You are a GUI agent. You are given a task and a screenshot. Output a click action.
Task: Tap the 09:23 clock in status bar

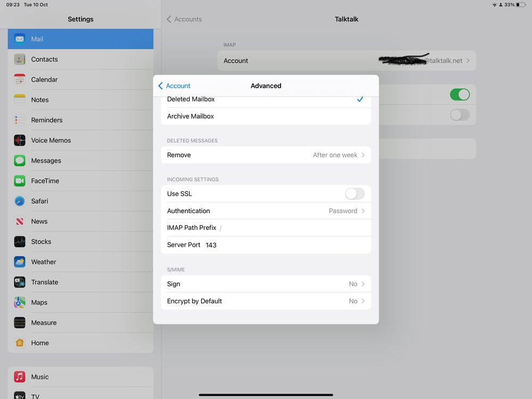13,5
